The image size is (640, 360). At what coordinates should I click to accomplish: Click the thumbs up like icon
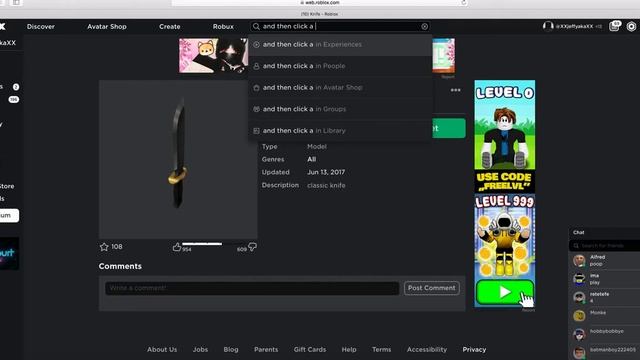click(177, 247)
